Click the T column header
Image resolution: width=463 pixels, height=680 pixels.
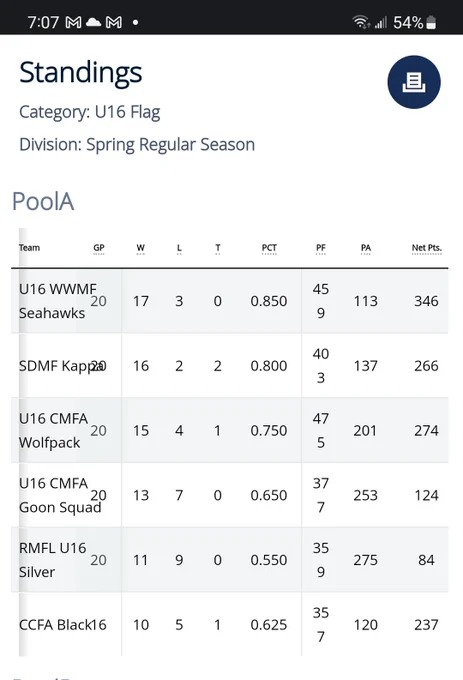pyautogui.click(x=218, y=248)
